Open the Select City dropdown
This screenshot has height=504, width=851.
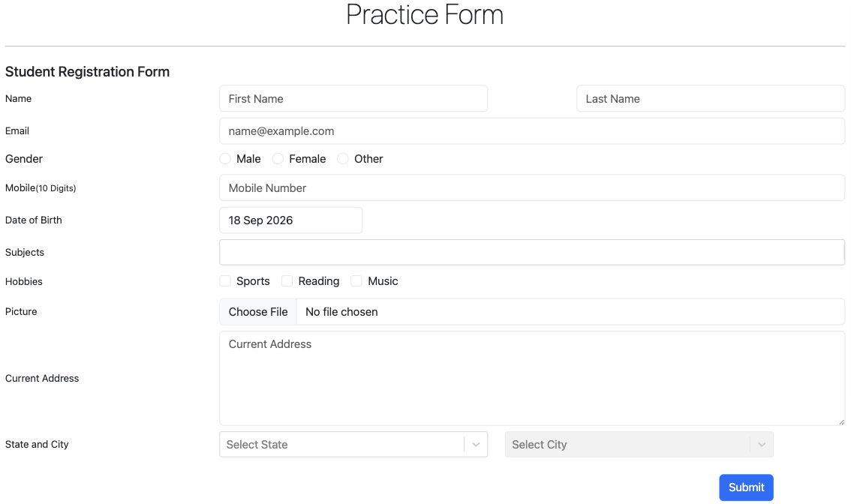(x=639, y=444)
